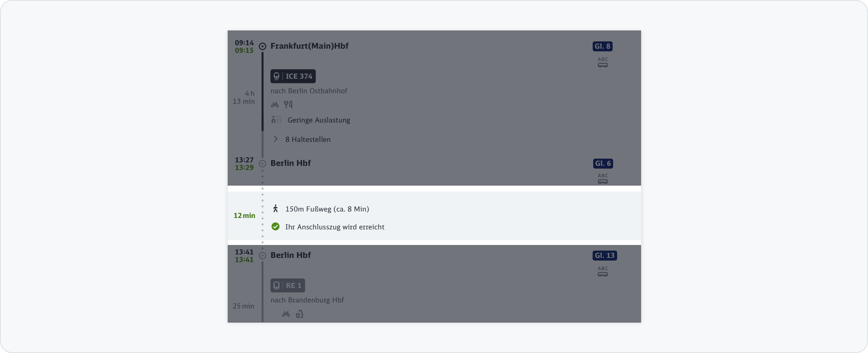Screen dimensions: 868x353
Task: Click the Gl. 13 platform badge
Action: coord(605,256)
